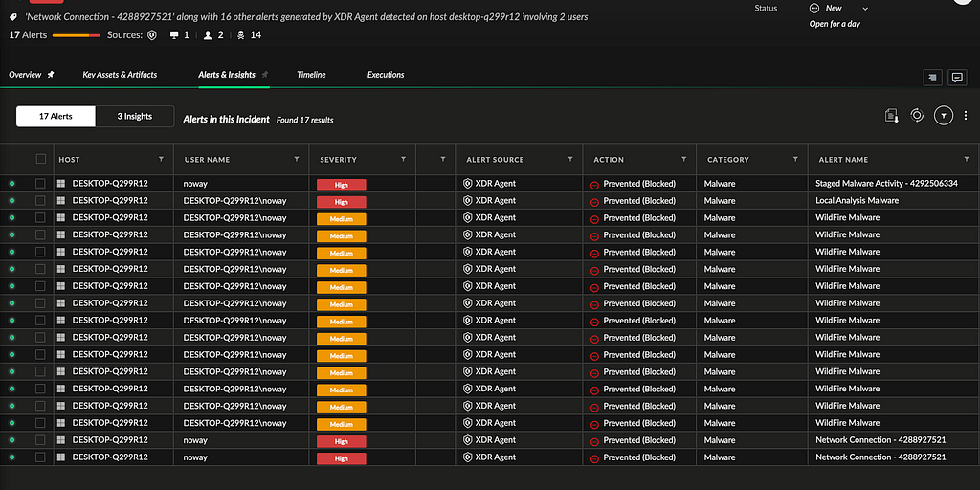
Task: Click the incident tag icon beside title
Action: pos(13,18)
